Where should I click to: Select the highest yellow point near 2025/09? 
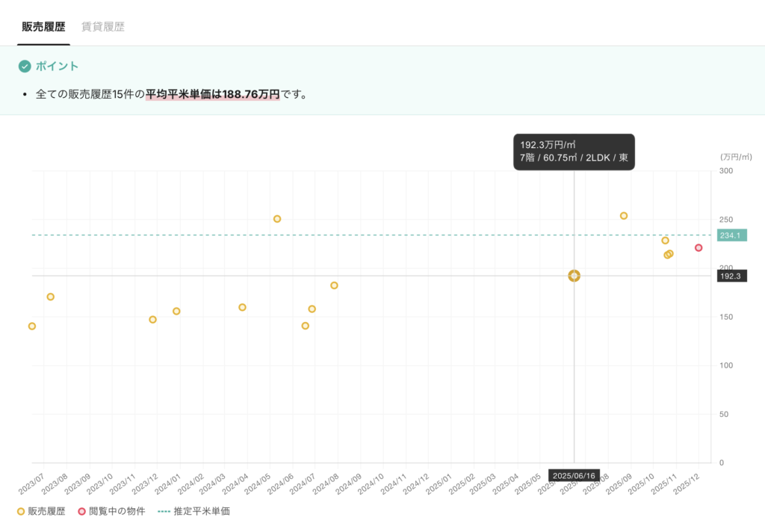(x=624, y=216)
